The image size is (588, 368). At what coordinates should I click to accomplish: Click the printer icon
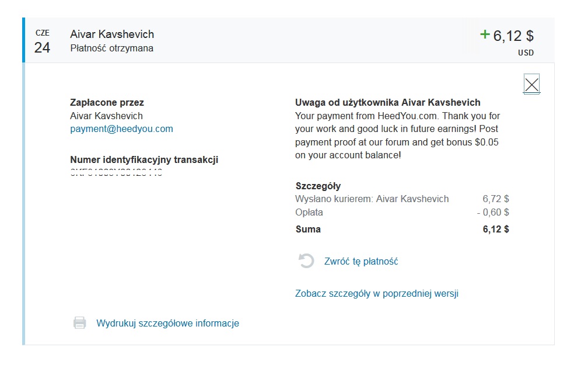pyautogui.click(x=79, y=323)
